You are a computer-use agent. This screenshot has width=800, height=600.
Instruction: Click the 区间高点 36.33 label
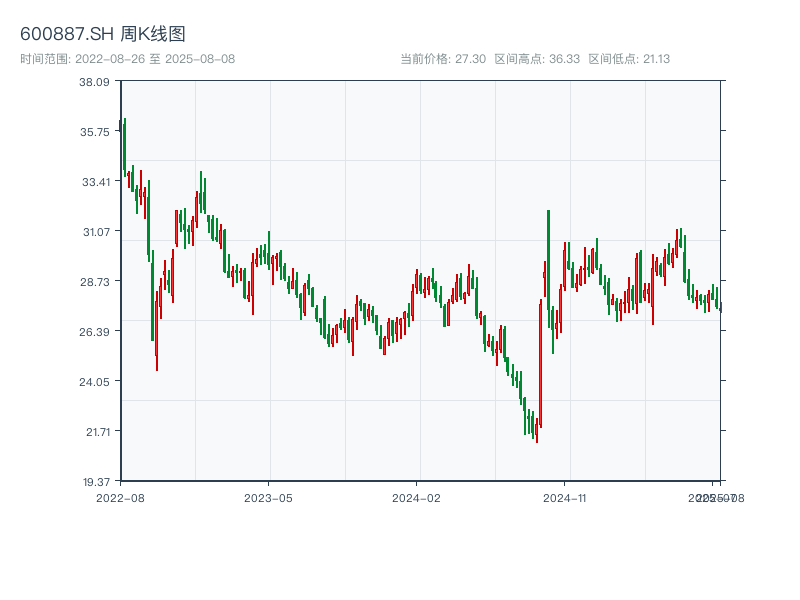[537, 59]
